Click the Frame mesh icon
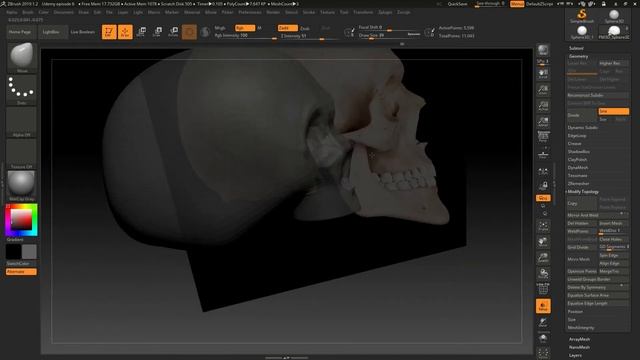Viewport: 640px width, 360px height. click(x=543, y=227)
